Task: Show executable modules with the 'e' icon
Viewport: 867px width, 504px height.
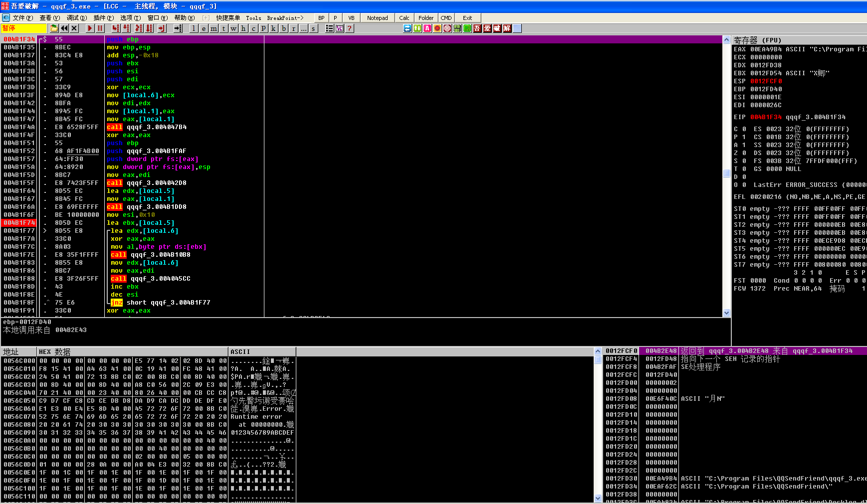Action: pyautogui.click(x=204, y=28)
